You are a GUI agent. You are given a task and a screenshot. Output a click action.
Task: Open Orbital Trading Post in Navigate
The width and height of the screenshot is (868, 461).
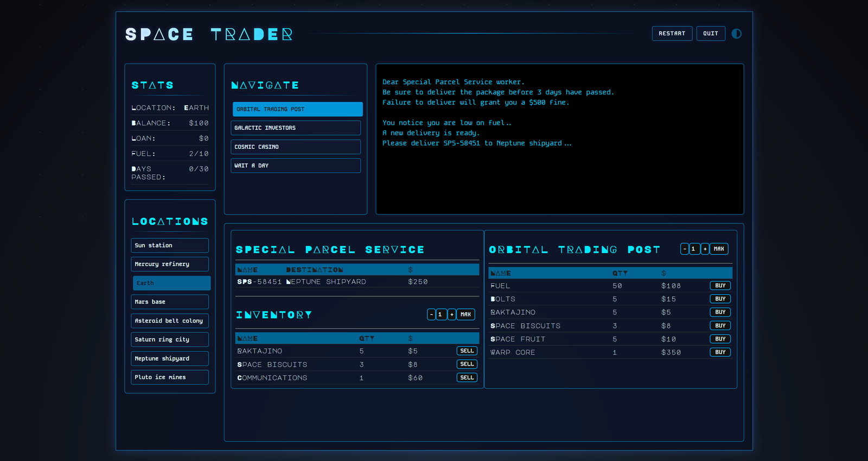pos(297,109)
